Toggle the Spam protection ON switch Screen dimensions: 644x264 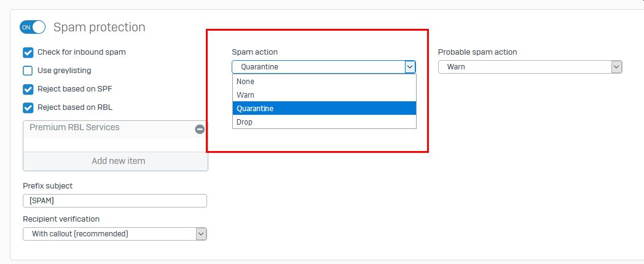[x=32, y=28]
